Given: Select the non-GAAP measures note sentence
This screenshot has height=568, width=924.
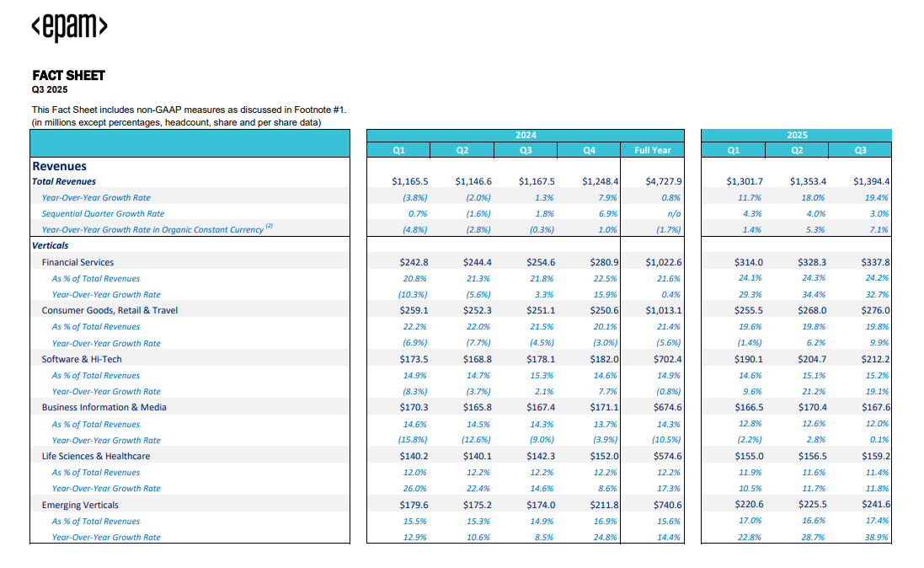Looking at the screenshot, I should (190, 110).
